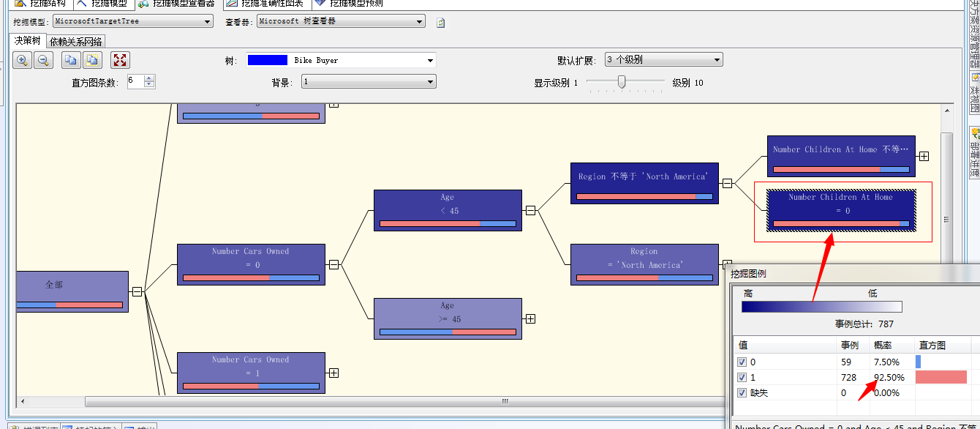Select the Age >= 45 node
Viewport: 980px width, 429px height.
[448, 318]
